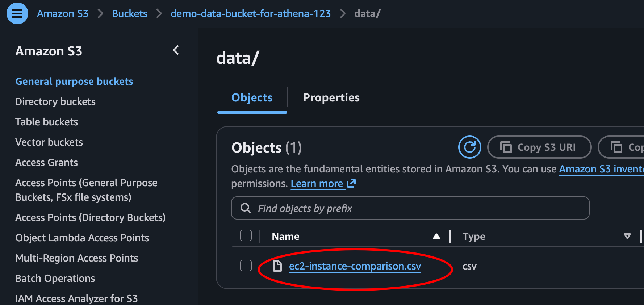Select all objects via the header checkbox
Image resolution: width=644 pixels, height=305 pixels.
click(246, 235)
